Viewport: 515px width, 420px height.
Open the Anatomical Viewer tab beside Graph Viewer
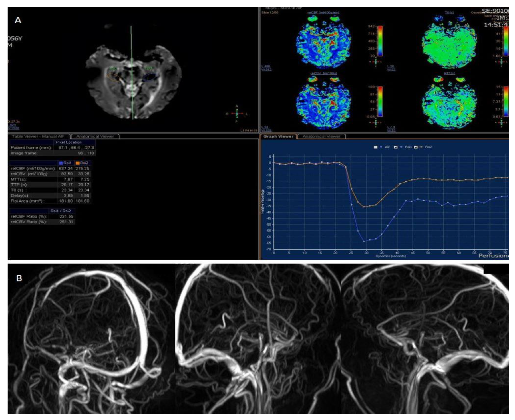point(321,136)
